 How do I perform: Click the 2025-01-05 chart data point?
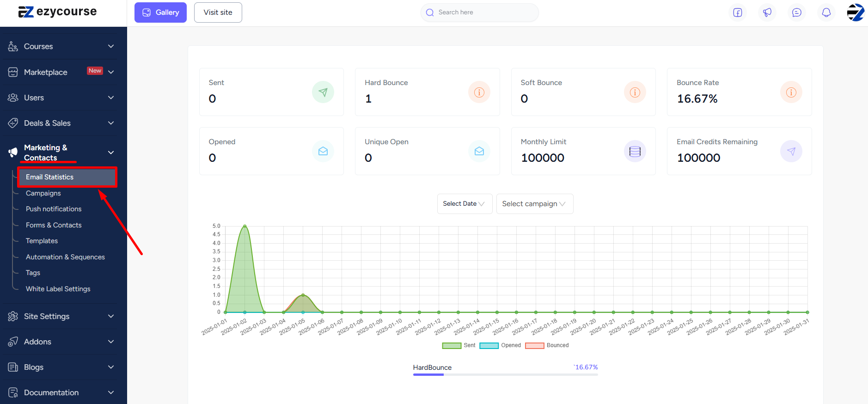[x=303, y=295]
